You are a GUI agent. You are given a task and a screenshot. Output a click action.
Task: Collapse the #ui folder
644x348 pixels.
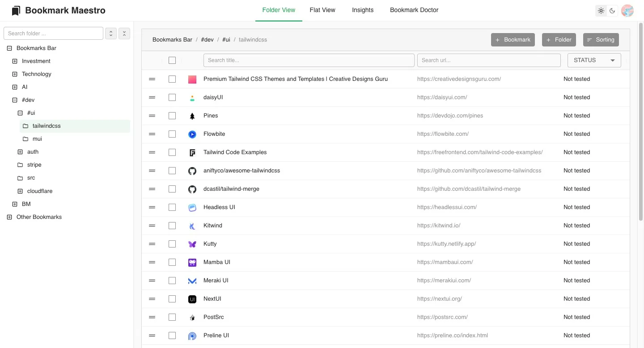tap(20, 113)
